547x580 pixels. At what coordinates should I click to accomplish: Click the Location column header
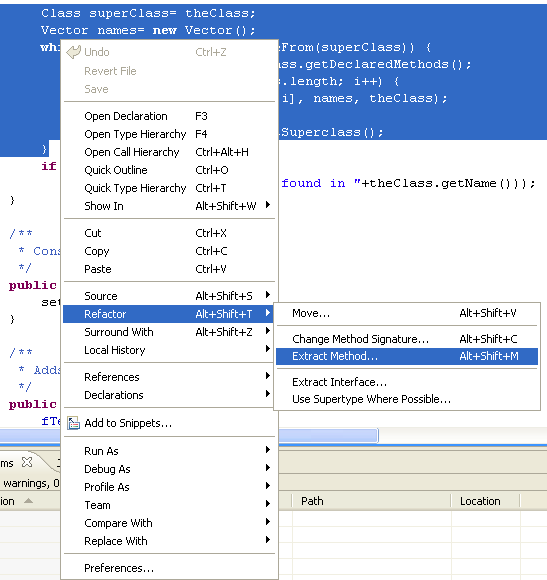[485, 501]
